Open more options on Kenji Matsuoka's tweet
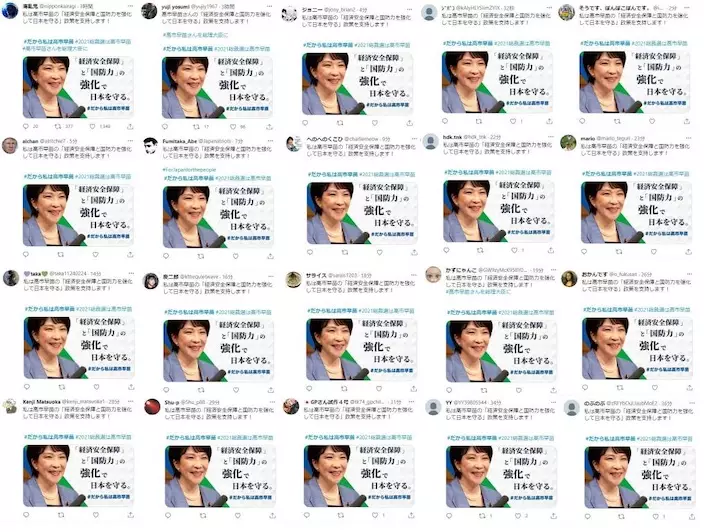 pyautogui.click(x=131, y=401)
